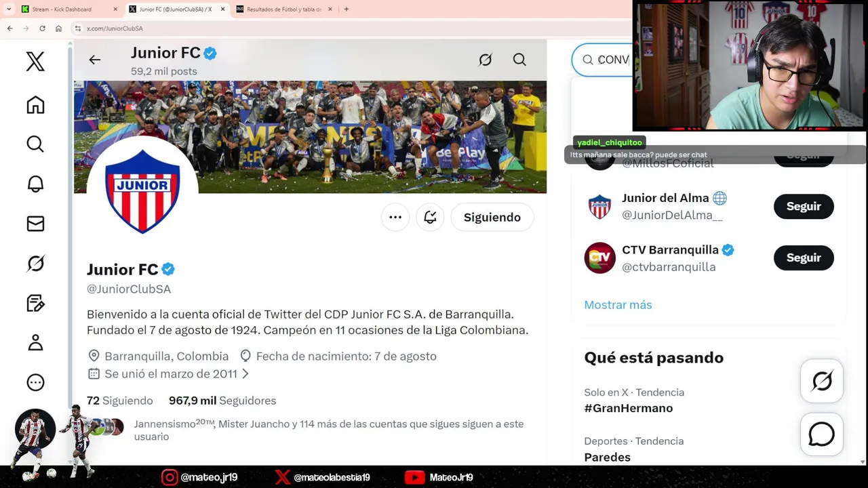Click the account avatar at sidebar bottom
Image resolution: width=868 pixels, height=488 pixels.
pos(35,429)
